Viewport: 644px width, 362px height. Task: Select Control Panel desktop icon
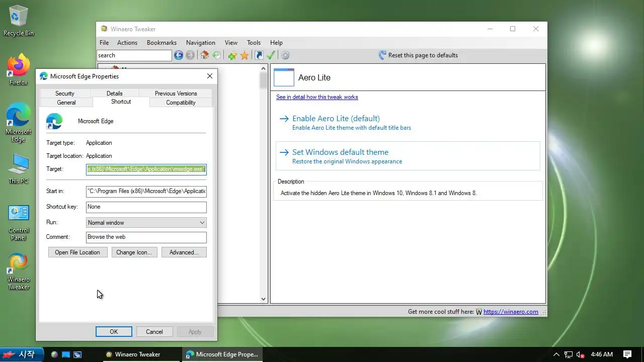pos(19,222)
